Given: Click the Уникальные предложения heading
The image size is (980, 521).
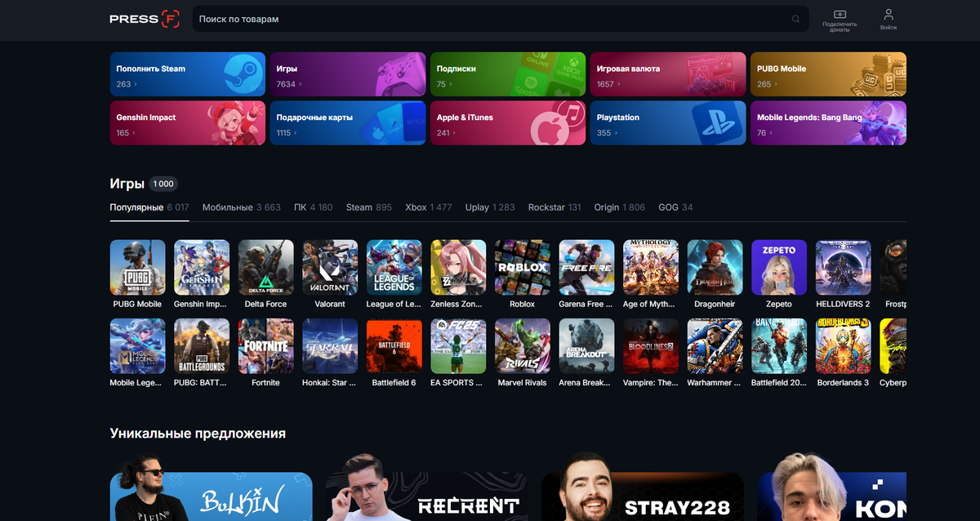Looking at the screenshot, I should 198,433.
